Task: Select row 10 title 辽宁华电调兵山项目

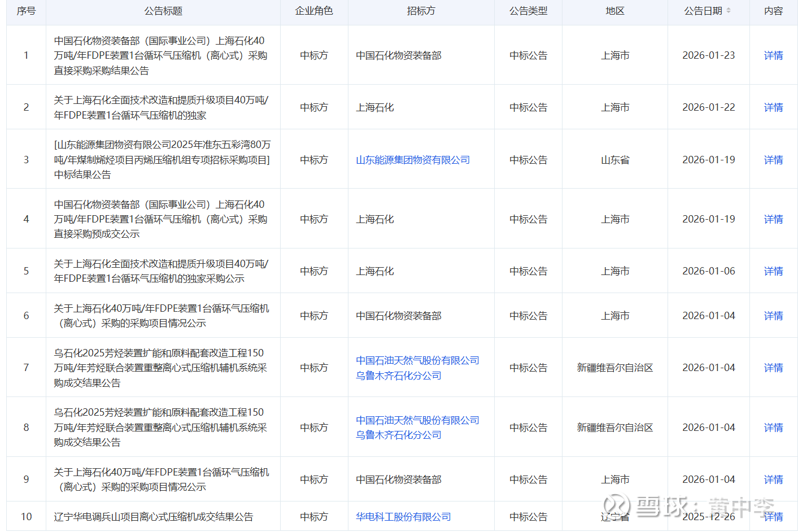Action: (153, 517)
